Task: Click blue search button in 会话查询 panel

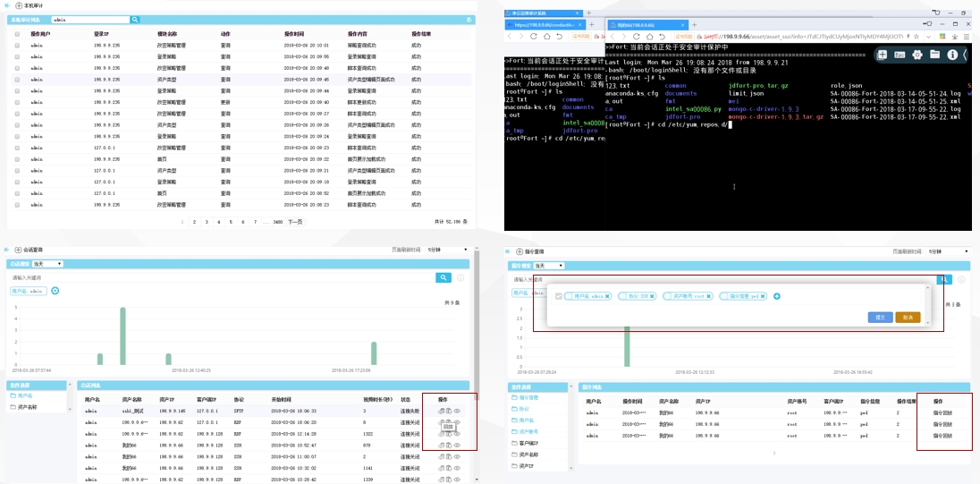Action: click(x=444, y=277)
